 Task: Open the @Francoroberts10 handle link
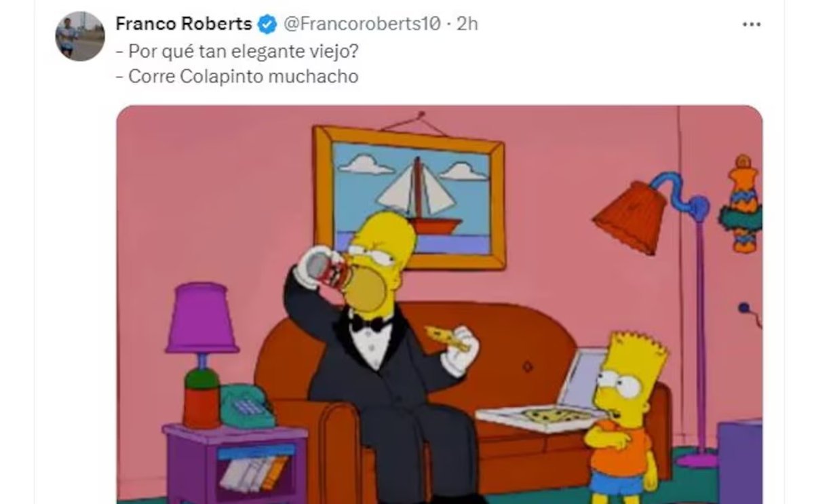(362, 24)
